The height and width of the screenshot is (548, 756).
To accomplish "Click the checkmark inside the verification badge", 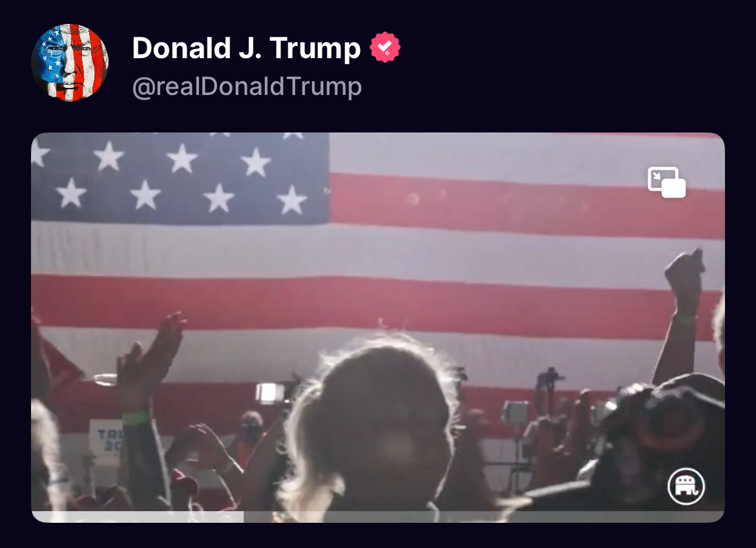I will point(384,47).
